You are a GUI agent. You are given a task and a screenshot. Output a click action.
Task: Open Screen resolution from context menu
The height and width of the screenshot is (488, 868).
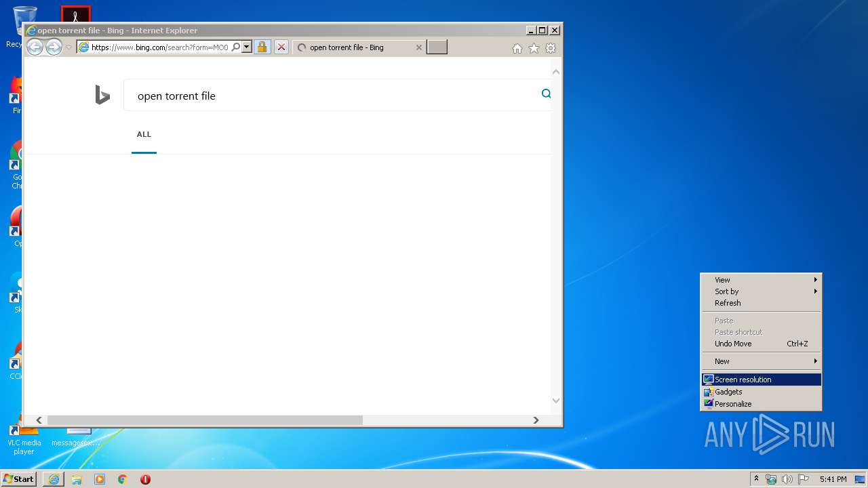click(761, 380)
